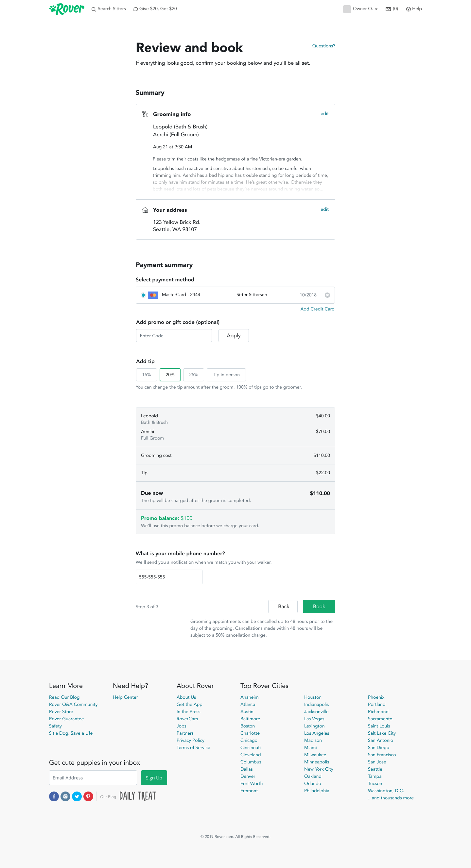This screenshot has height=868, width=471.
Task: Click the Enter Code promo field
Action: (x=174, y=336)
